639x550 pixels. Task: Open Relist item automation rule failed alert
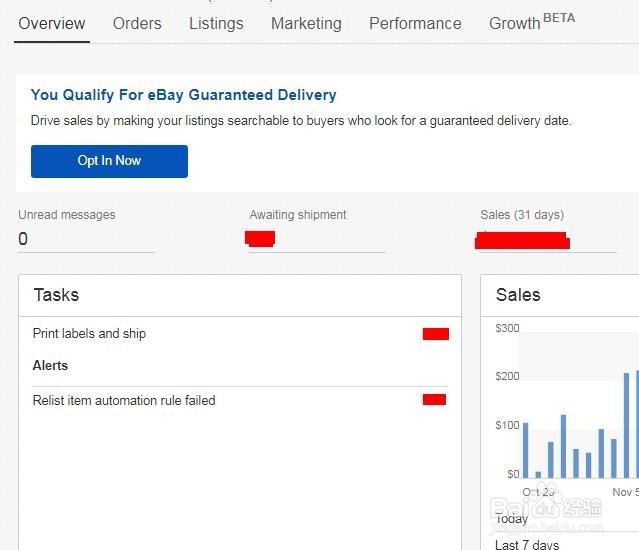click(x=124, y=400)
